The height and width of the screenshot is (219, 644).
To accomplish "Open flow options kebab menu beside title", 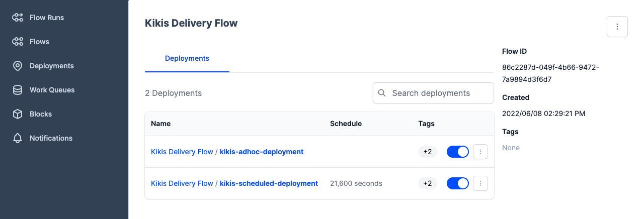I will pyautogui.click(x=617, y=27).
